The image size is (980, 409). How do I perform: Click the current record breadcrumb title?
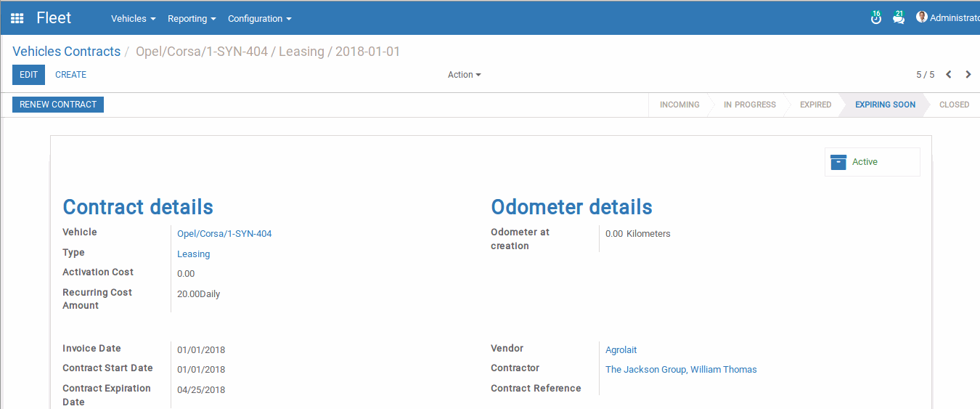tap(268, 52)
